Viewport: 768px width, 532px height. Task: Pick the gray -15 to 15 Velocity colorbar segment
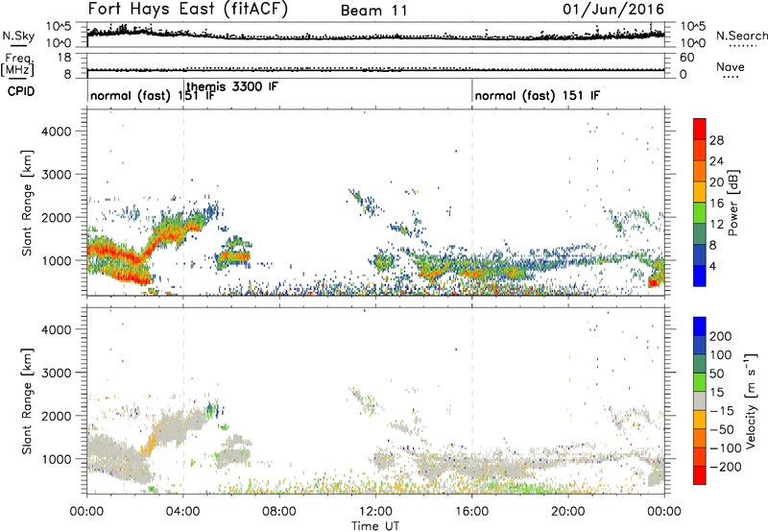[700, 400]
